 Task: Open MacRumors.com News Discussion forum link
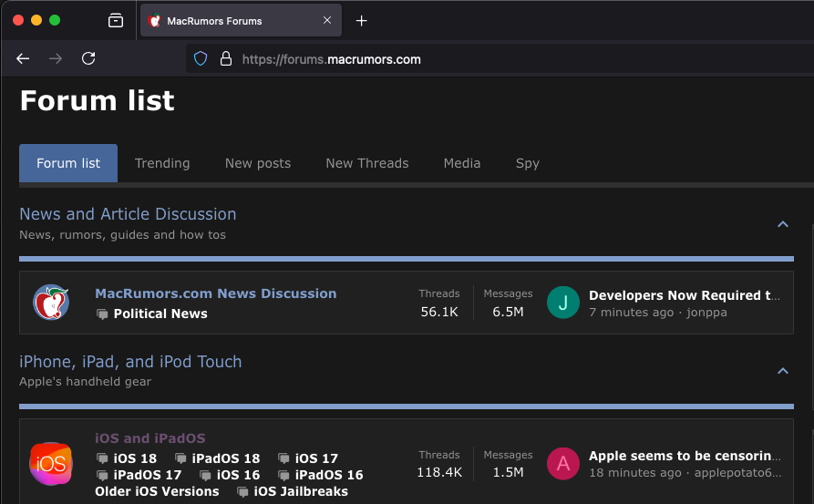pos(216,293)
